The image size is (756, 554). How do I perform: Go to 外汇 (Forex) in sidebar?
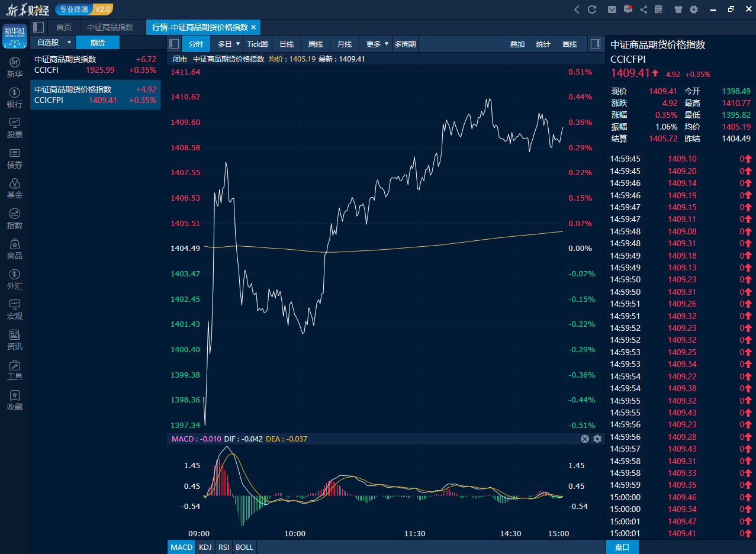(15, 279)
